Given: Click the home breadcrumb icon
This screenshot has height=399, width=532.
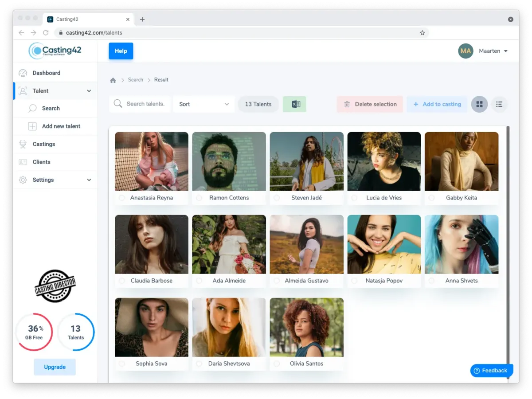Looking at the screenshot, I should [113, 80].
